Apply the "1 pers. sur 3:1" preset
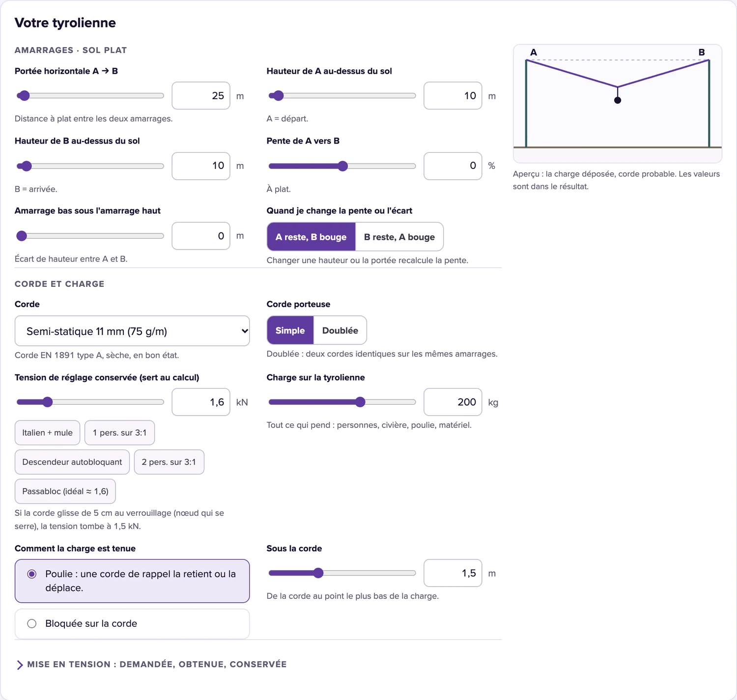The image size is (737, 700). pyautogui.click(x=119, y=433)
